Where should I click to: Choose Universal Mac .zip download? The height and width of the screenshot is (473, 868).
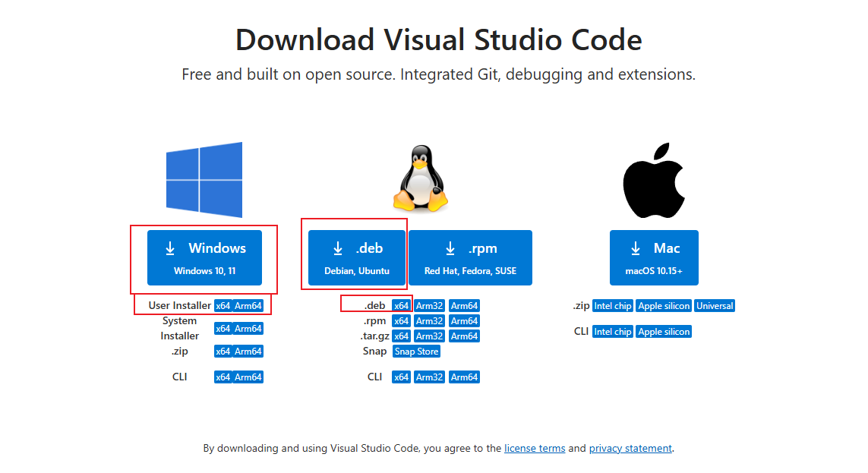coord(715,306)
